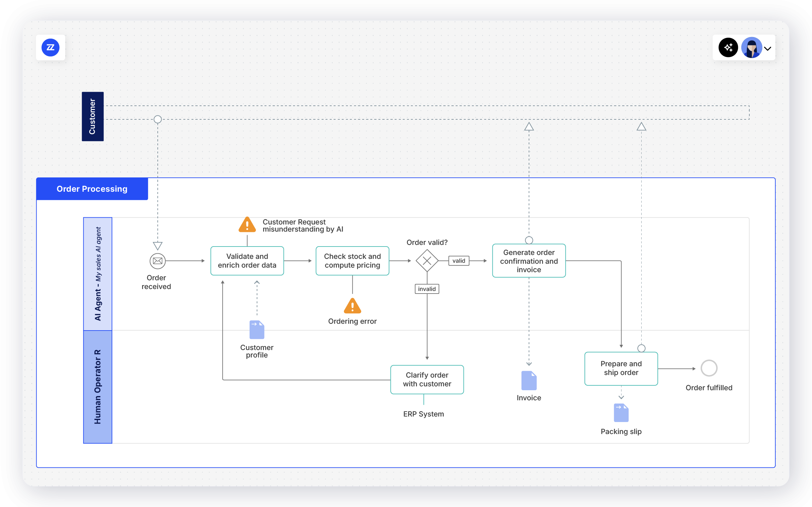Select Validate and enrich order data task
The image size is (812, 507).
pyautogui.click(x=247, y=261)
